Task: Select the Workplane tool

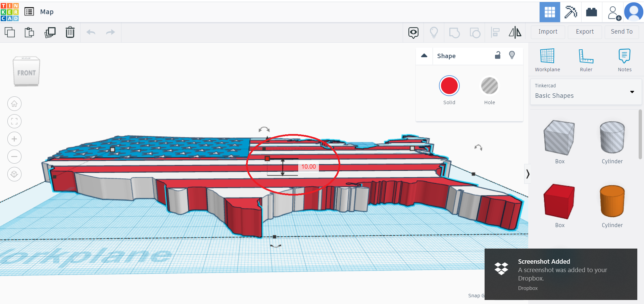Action: (x=547, y=60)
